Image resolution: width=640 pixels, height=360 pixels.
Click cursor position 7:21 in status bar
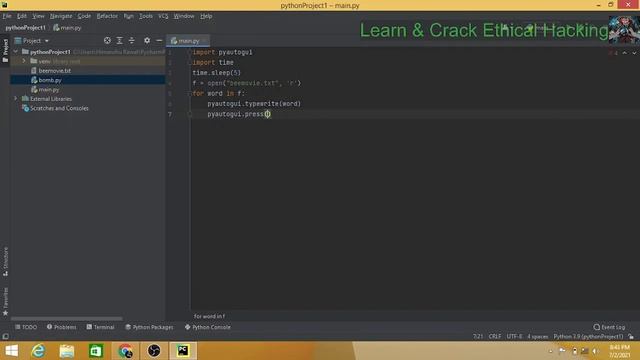[x=478, y=336]
